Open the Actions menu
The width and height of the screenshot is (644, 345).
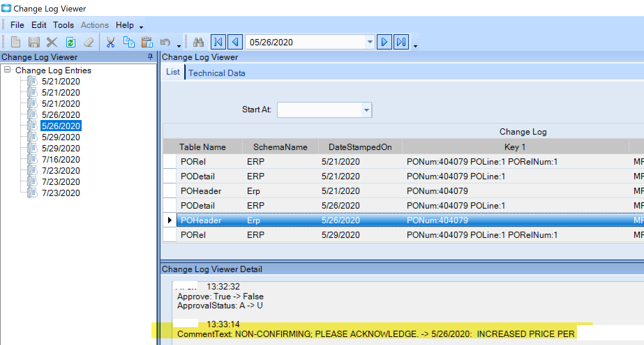click(x=95, y=25)
